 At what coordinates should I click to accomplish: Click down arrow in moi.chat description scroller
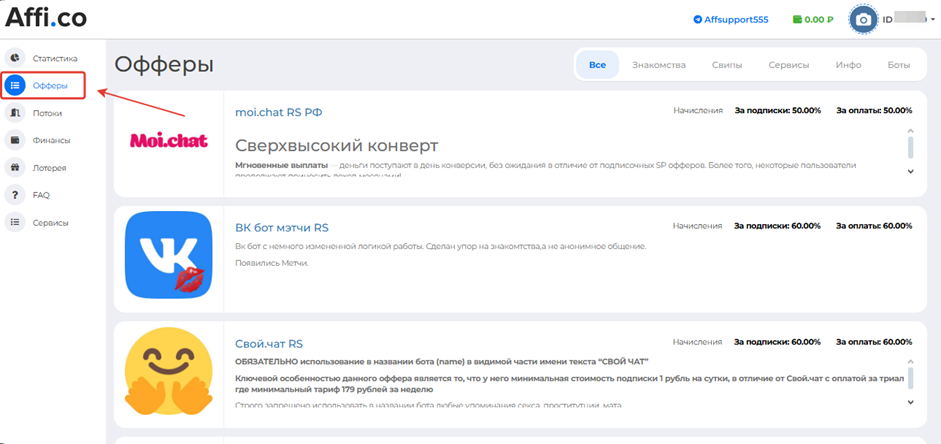click(910, 171)
